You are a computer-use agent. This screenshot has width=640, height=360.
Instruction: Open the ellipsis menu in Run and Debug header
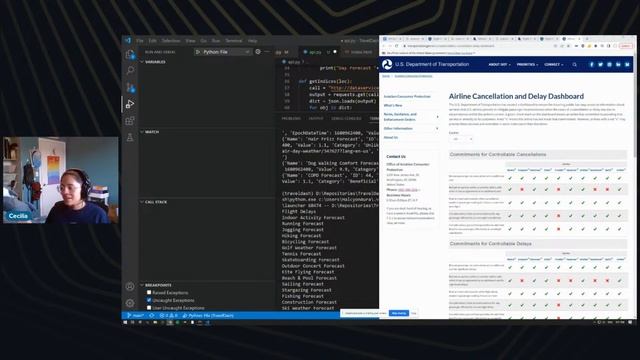(x=267, y=52)
